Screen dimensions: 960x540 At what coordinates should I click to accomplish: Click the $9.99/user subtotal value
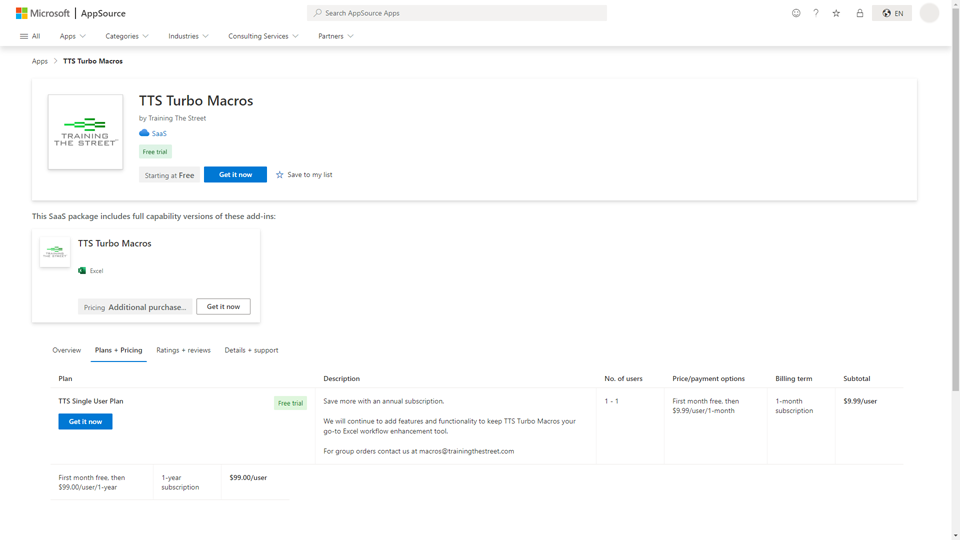pos(860,401)
